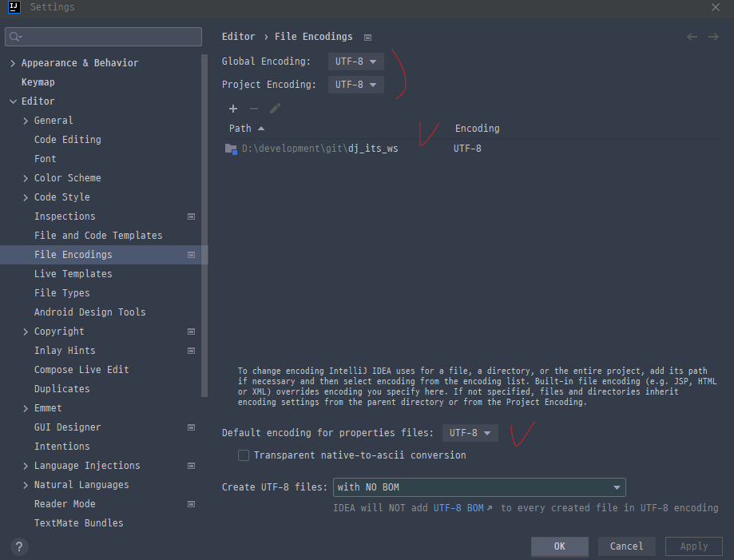Viewport: 734px width, 560px height.
Task: Click the Cancel button
Action: tap(626, 546)
